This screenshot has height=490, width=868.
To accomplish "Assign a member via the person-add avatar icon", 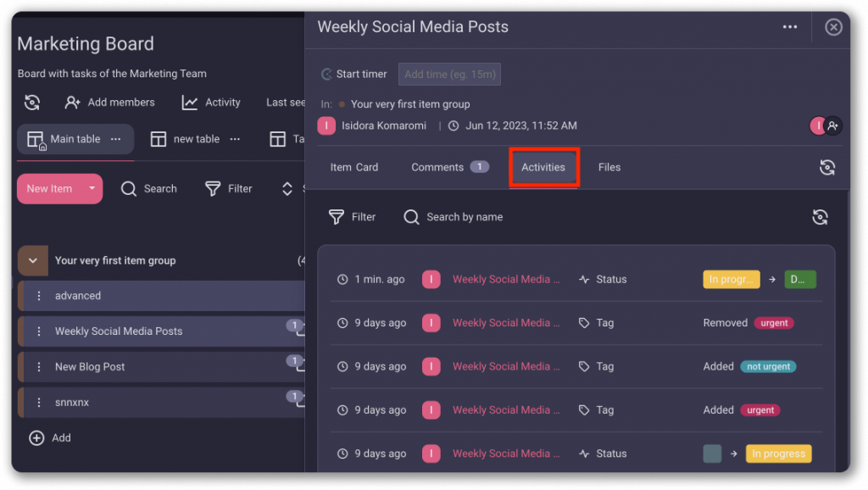I will (833, 125).
